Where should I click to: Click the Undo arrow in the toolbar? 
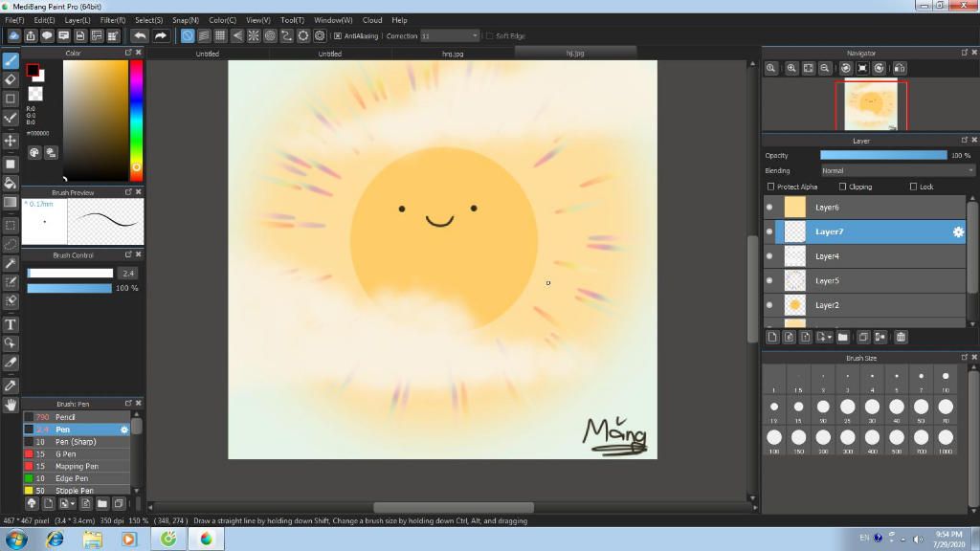pyautogui.click(x=140, y=35)
